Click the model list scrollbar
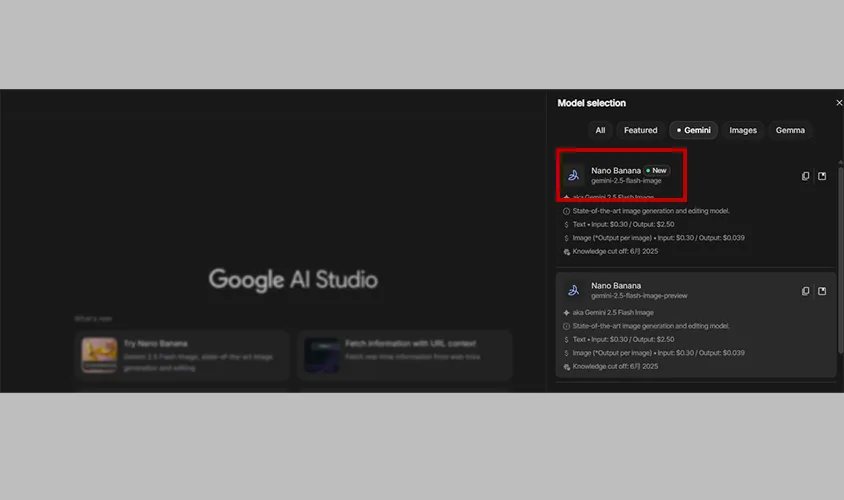The image size is (844, 500). [839, 260]
